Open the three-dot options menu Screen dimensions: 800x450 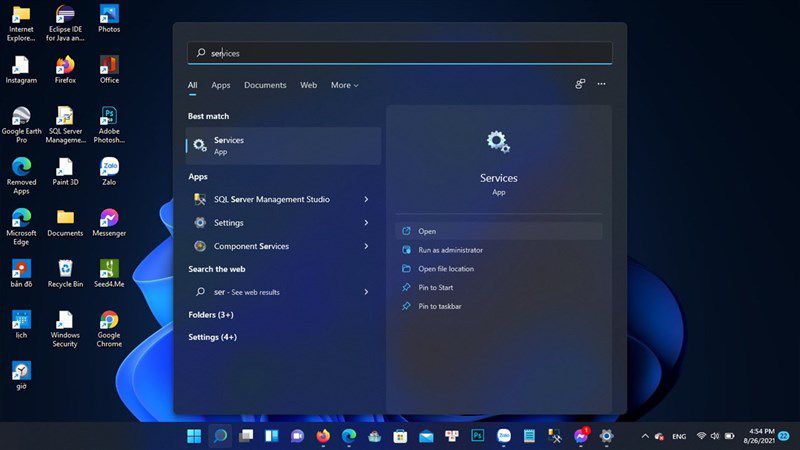coord(602,84)
